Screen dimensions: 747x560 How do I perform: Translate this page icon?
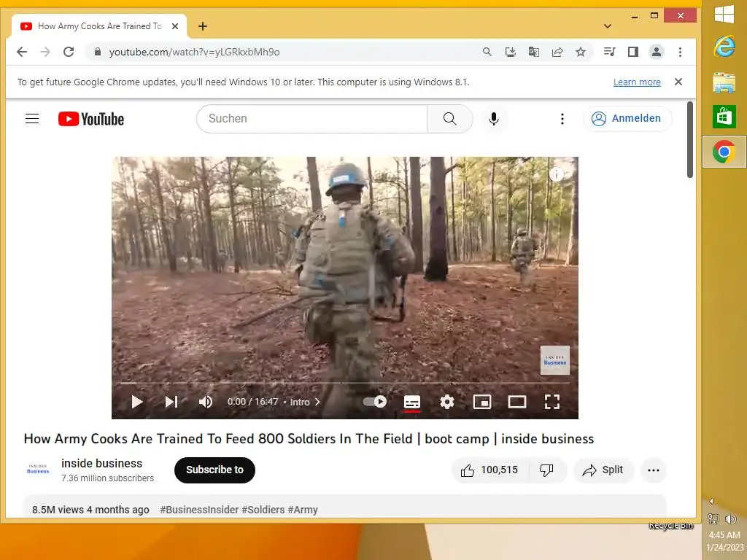[533, 52]
